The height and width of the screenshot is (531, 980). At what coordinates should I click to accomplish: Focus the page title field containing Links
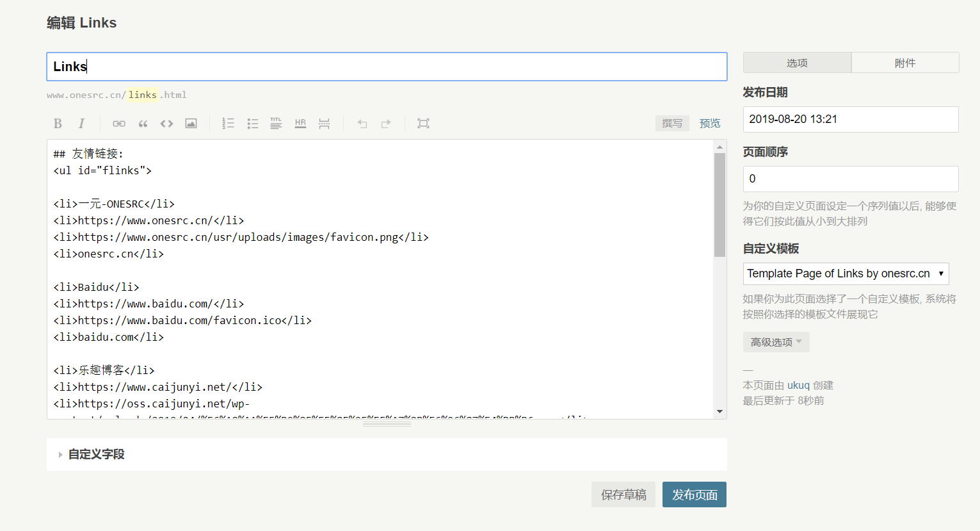[387, 67]
